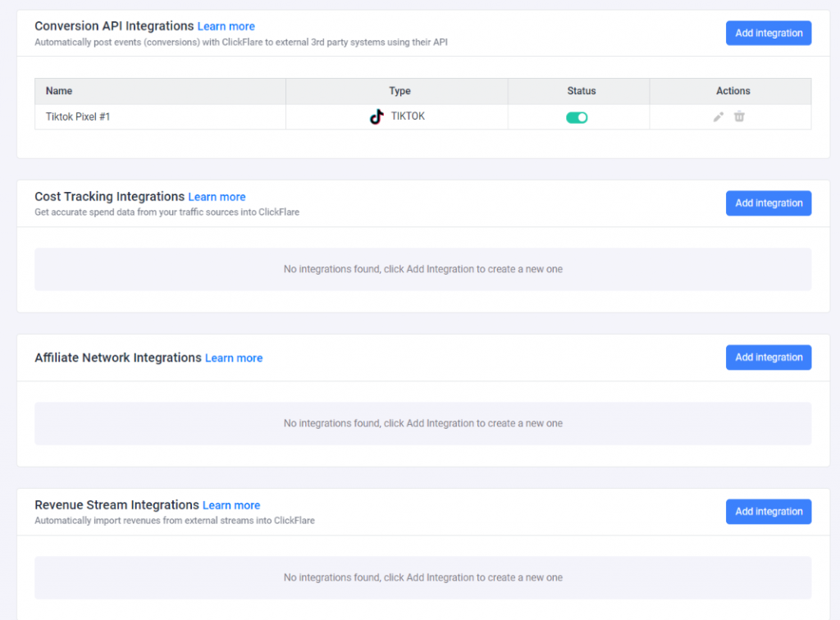Add a new Affiliate Network integration

[768, 357]
